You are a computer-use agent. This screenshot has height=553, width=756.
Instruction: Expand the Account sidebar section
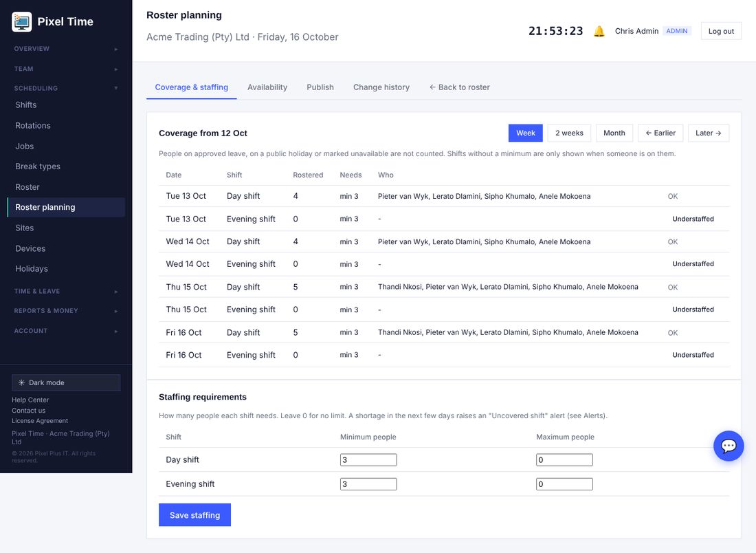point(66,331)
